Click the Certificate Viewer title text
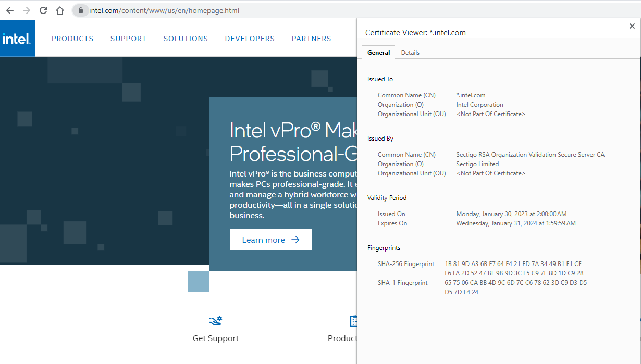The width and height of the screenshot is (641, 364). click(416, 33)
